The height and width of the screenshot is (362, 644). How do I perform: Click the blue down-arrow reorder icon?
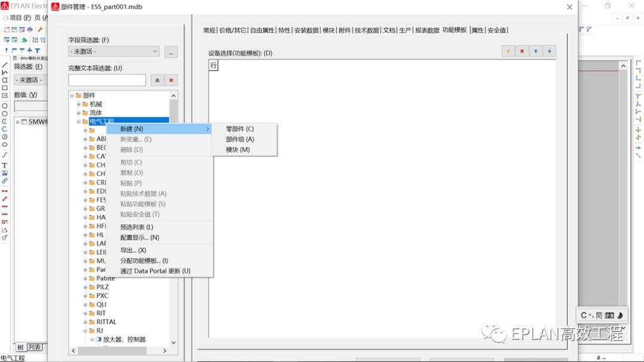coord(549,51)
